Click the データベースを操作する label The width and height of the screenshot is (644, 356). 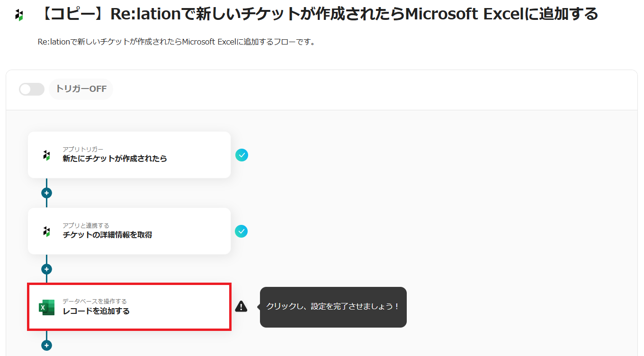(x=95, y=301)
